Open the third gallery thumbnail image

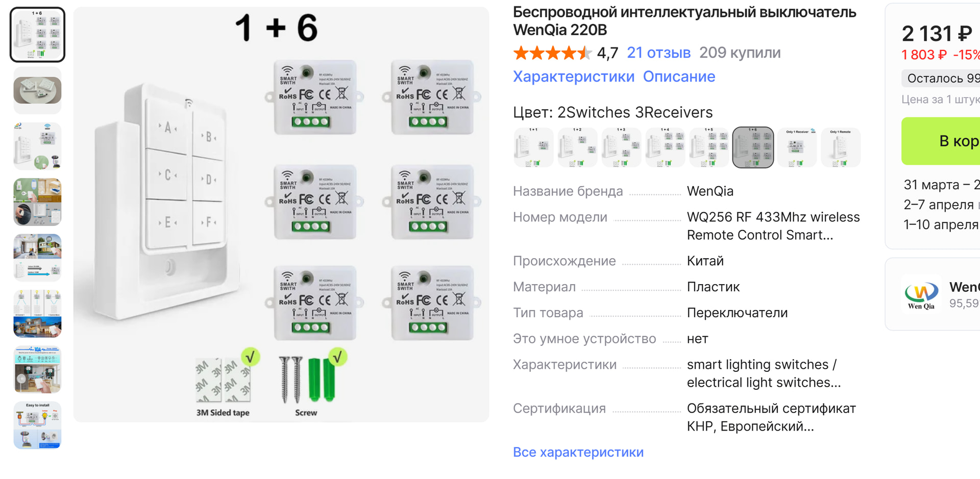click(37, 146)
